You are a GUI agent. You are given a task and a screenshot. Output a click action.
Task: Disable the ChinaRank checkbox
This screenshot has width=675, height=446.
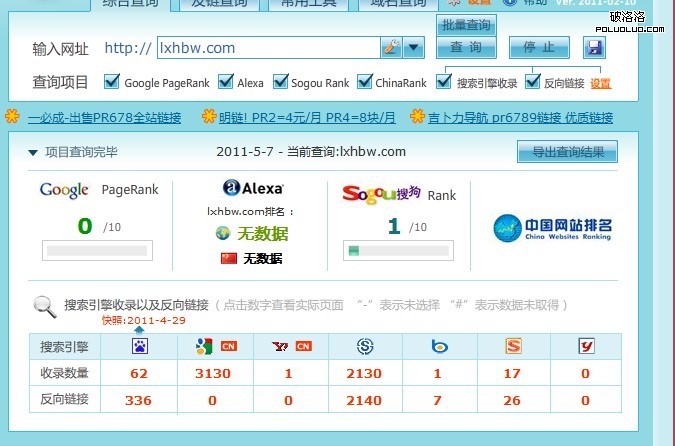365,82
